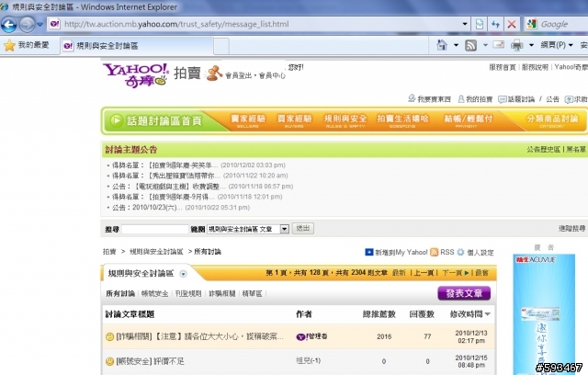Go to next page with 下一頁
Image resolution: width=588 pixels, height=375 pixels.
click(456, 273)
